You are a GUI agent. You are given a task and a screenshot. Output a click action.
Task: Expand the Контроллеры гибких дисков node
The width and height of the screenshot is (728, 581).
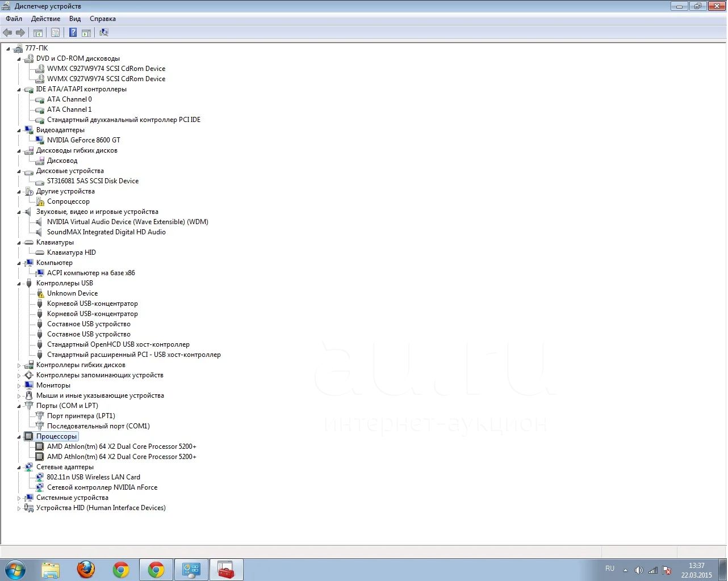pos(19,365)
